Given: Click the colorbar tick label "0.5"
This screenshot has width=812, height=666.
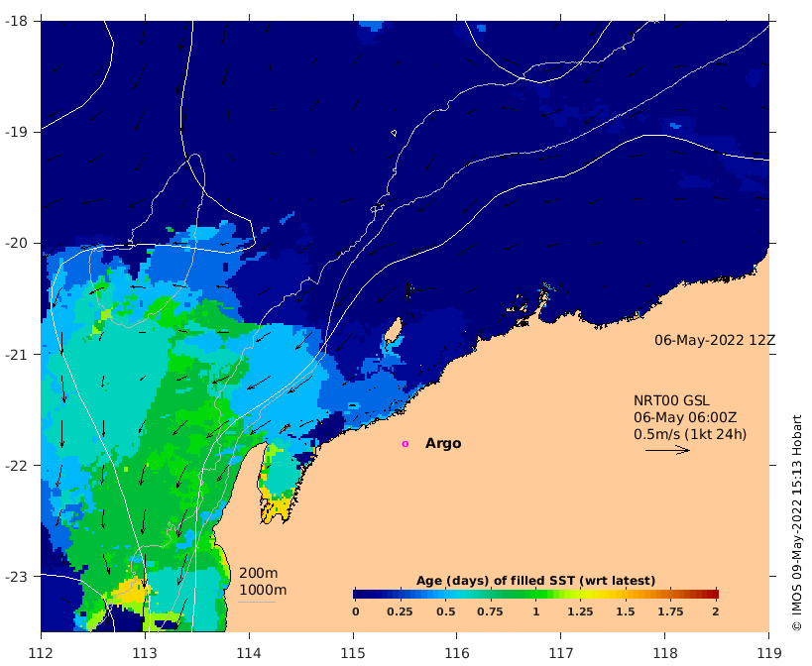Looking at the screenshot, I should click(445, 611).
